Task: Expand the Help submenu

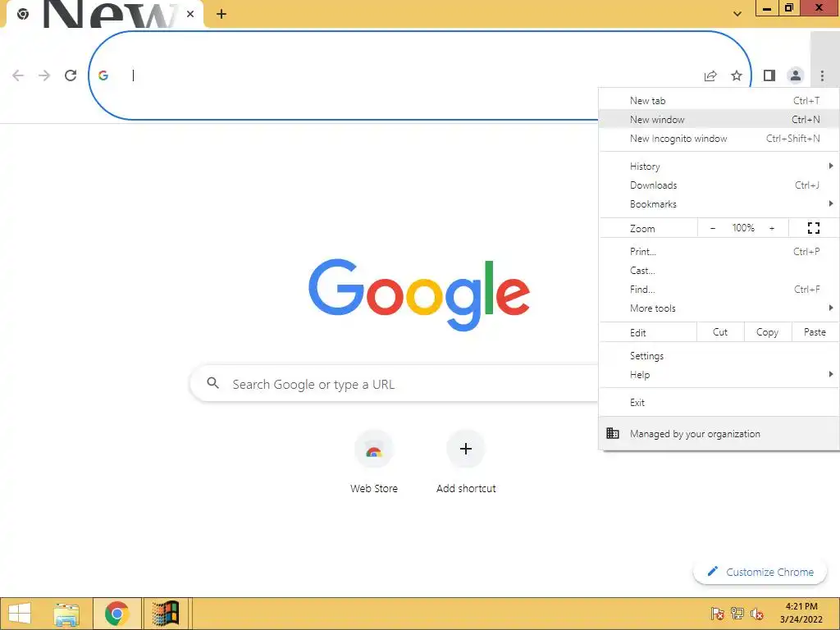Action: 719,375
